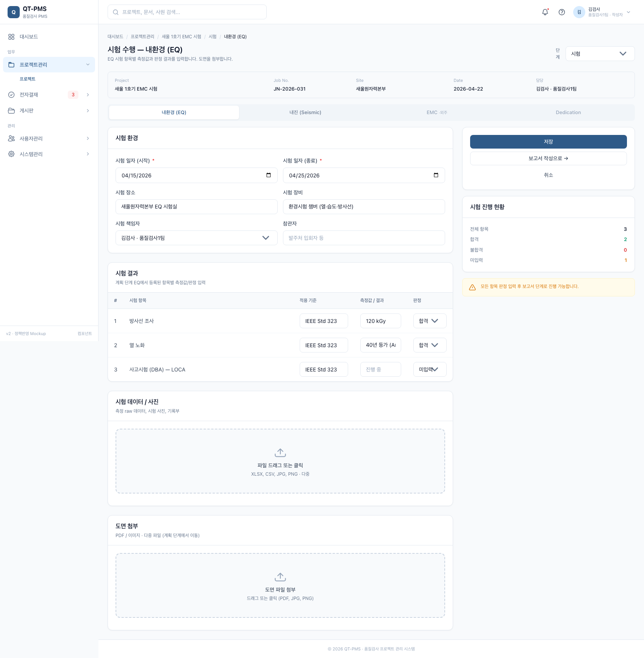Click the warning triangle icon
Viewport: 644px width, 658px height.
pos(472,287)
